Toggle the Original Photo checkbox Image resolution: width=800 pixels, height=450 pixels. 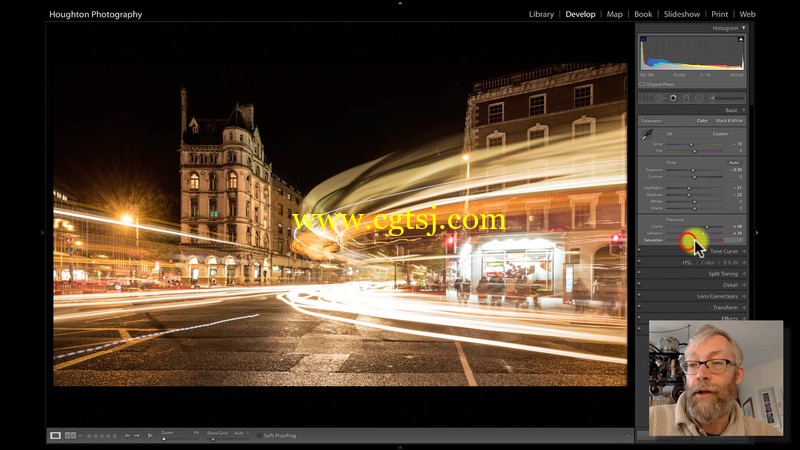tap(642, 84)
